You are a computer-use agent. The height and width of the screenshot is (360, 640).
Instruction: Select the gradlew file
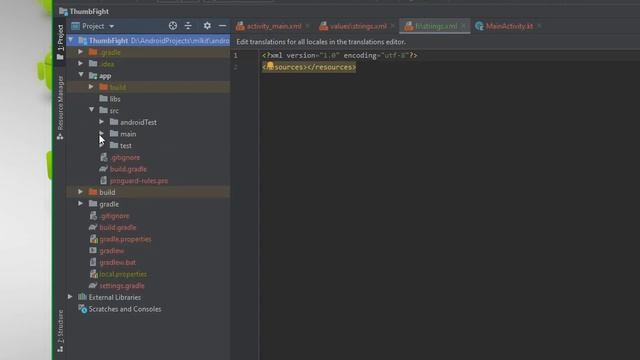(x=111, y=251)
